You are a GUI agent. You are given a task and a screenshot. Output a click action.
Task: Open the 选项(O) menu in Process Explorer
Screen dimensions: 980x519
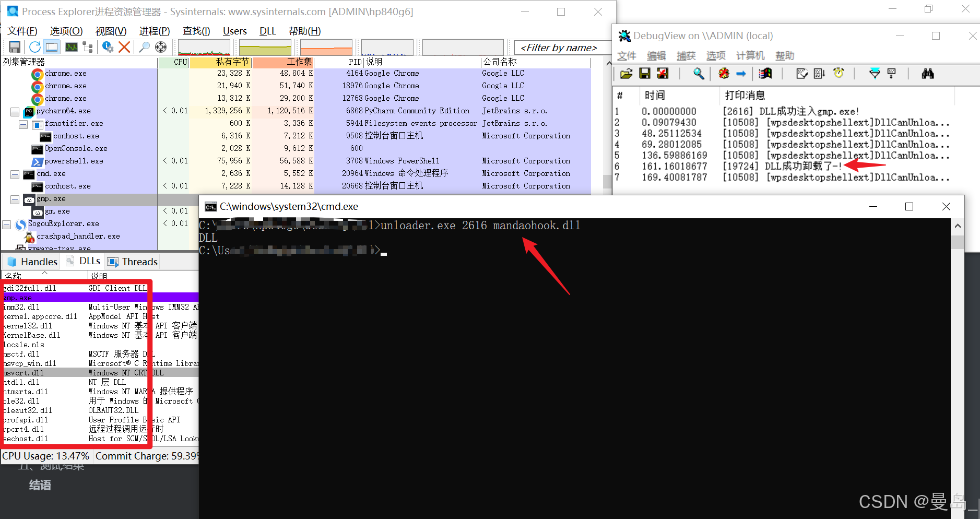pos(66,31)
